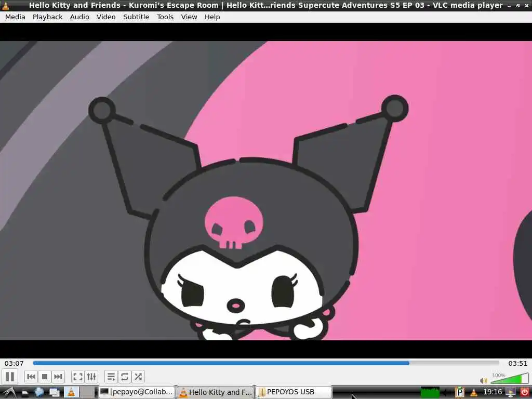Open the file manager taskbar icon
This screenshot has width=532, height=399.
coord(25,393)
